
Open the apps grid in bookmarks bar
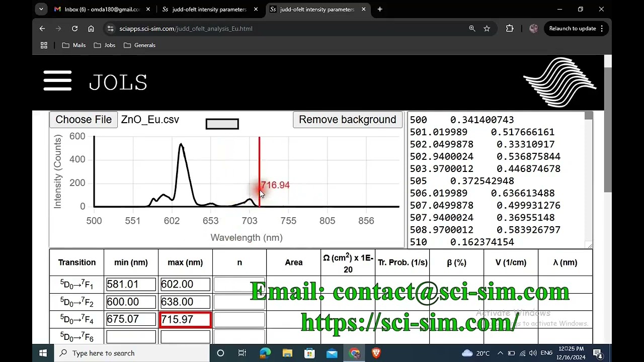(44, 45)
